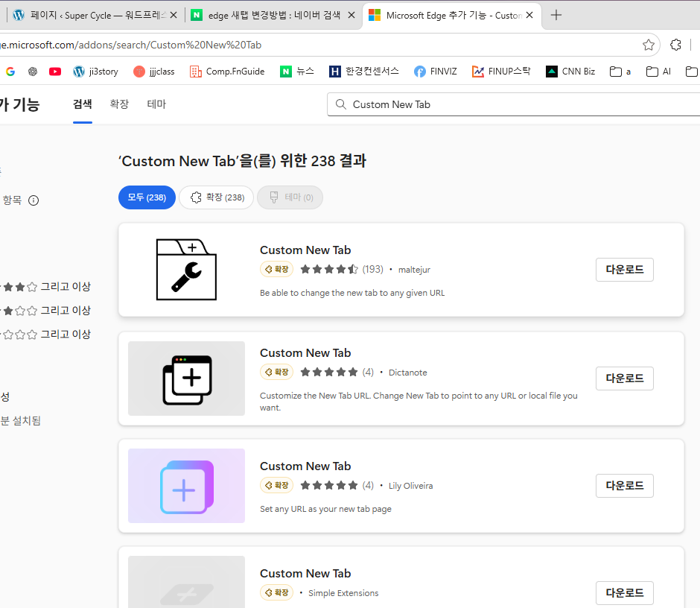Expand the 'a' bookmarks folder
Viewport: 700px width, 608px height.
tap(620, 72)
